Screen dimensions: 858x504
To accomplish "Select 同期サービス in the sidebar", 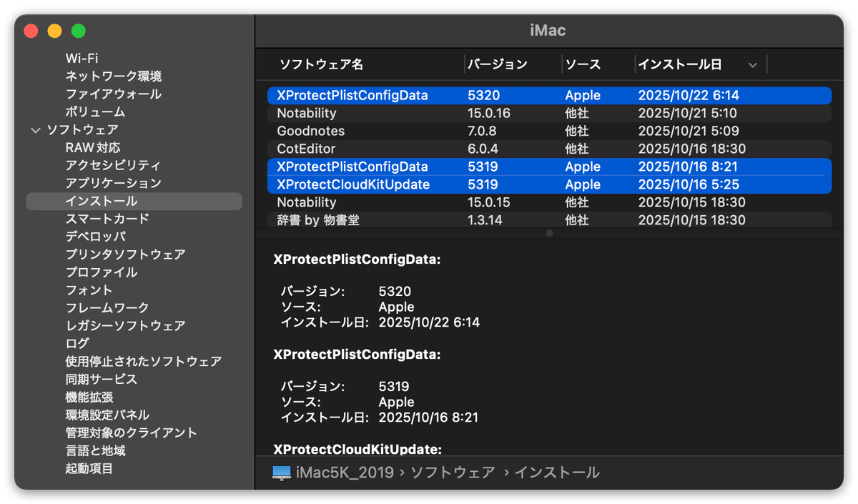I will click(x=102, y=380).
